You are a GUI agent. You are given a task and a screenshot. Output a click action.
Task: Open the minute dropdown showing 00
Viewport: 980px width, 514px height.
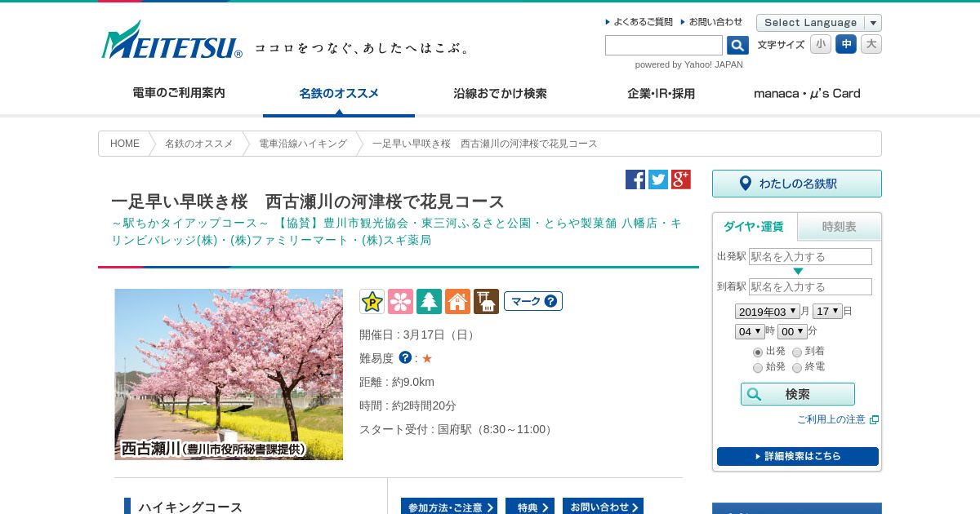792,331
